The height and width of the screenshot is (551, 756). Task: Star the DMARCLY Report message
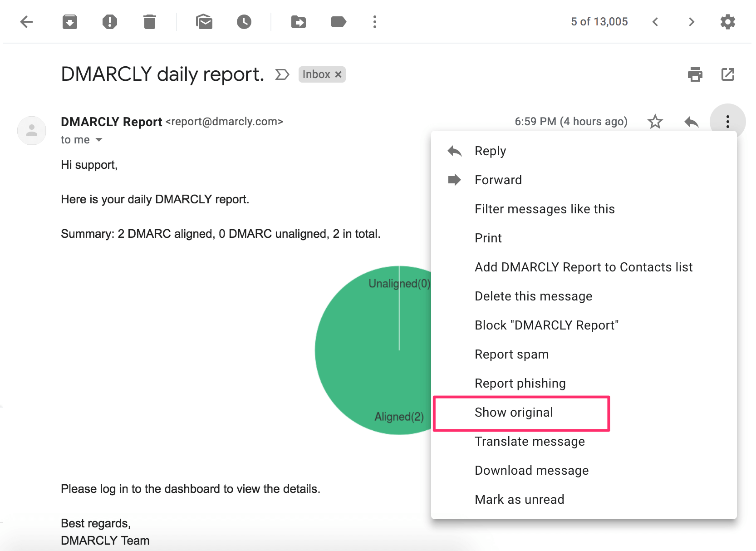tap(655, 121)
